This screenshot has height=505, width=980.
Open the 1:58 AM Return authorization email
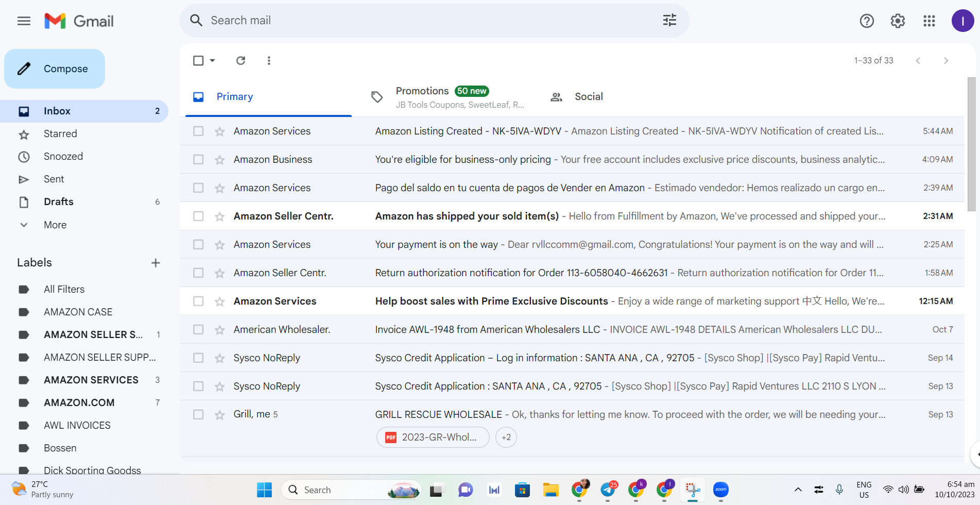(572, 273)
